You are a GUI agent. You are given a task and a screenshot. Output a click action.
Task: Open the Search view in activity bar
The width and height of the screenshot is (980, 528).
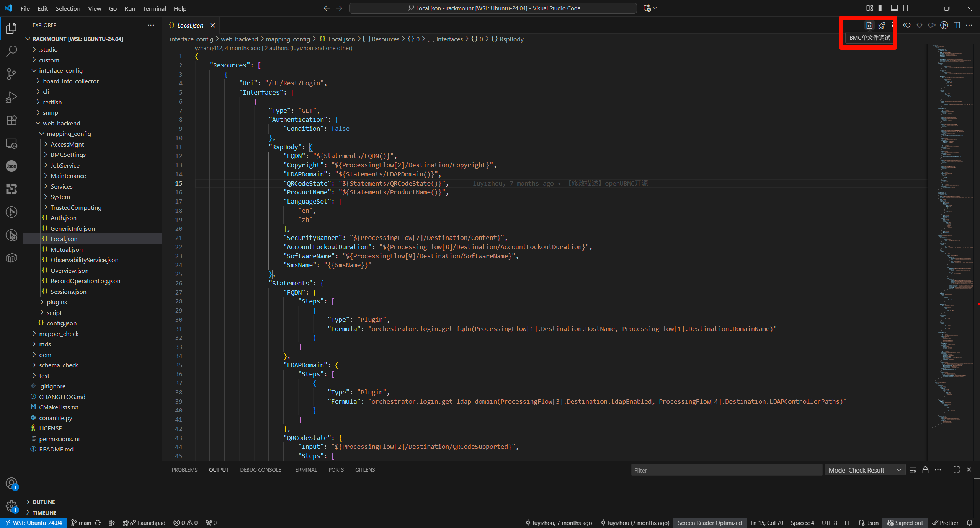tap(11, 51)
